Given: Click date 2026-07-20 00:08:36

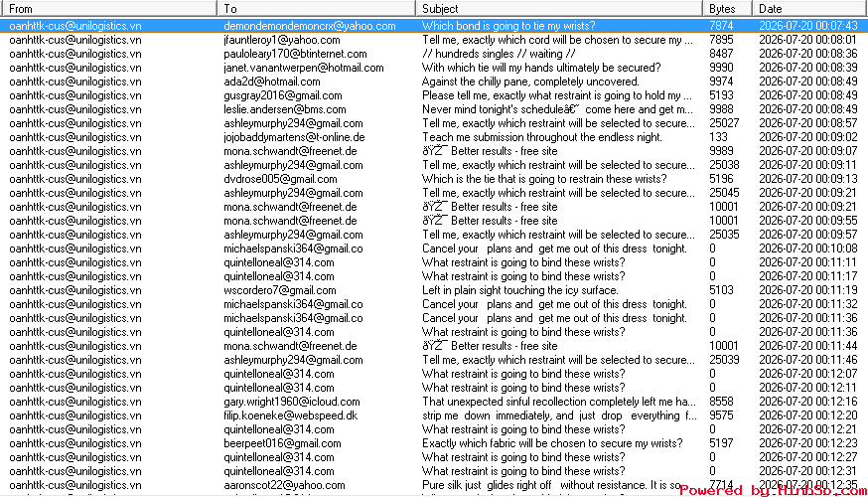Looking at the screenshot, I should [x=807, y=54].
